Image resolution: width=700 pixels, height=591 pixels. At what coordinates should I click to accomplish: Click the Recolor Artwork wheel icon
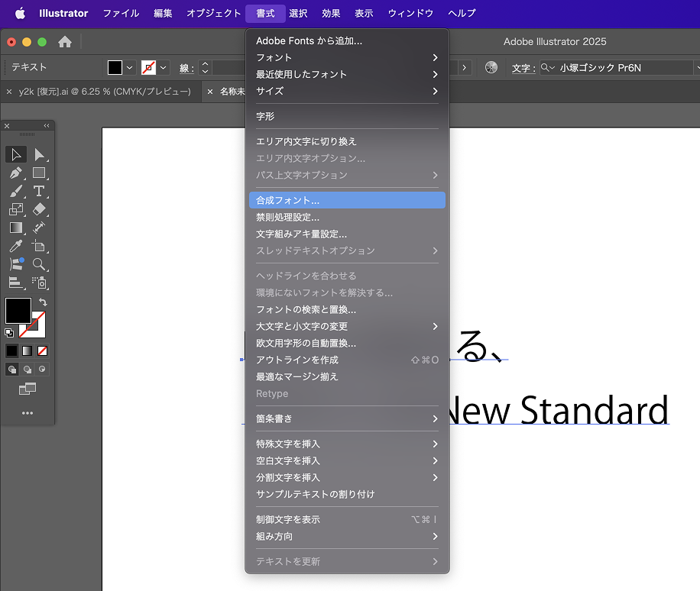(x=491, y=67)
